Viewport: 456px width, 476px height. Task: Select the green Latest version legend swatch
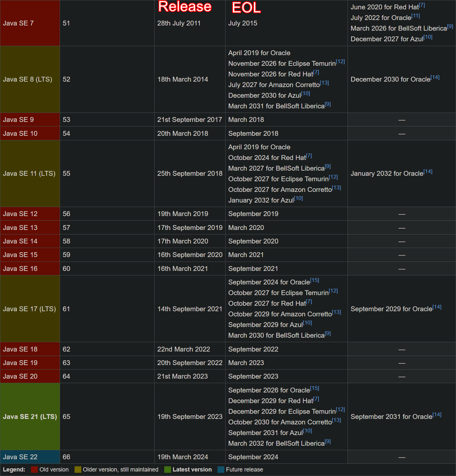pyautogui.click(x=167, y=470)
